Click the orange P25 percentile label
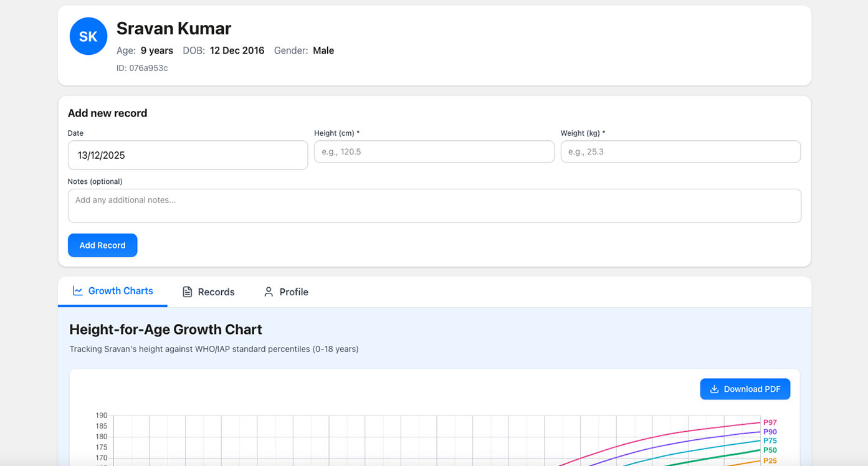 (770, 460)
